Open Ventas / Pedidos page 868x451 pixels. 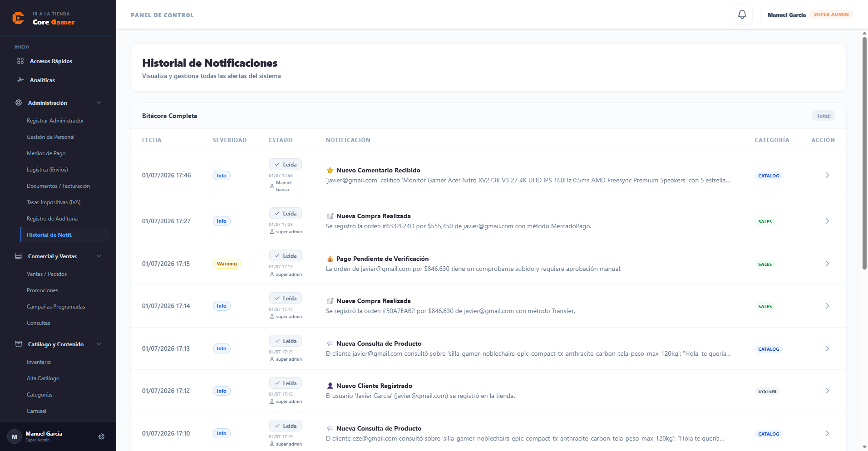(x=47, y=274)
